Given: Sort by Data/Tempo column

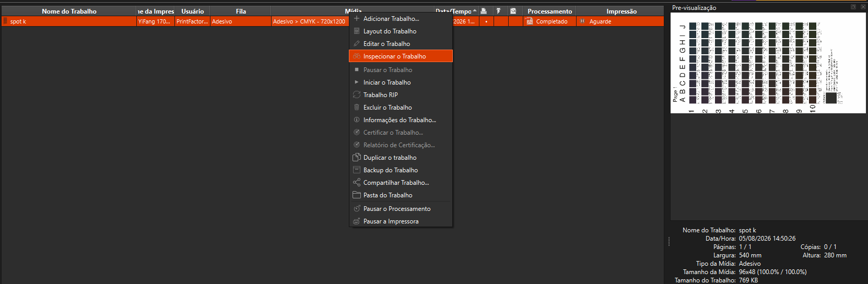Looking at the screenshot, I should [x=456, y=11].
